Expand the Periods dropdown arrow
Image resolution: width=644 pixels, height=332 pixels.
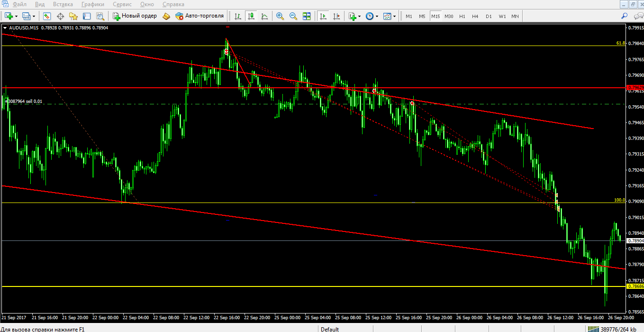(x=377, y=16)
